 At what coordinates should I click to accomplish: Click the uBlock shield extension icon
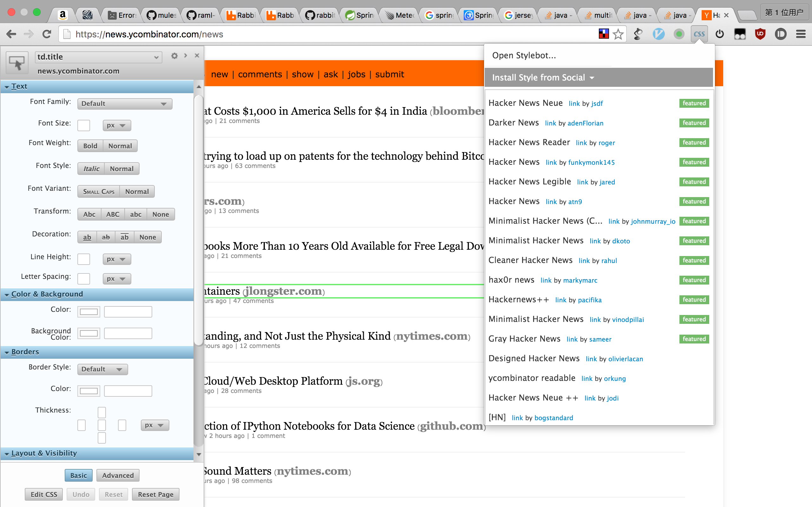(x=760, y=34)
